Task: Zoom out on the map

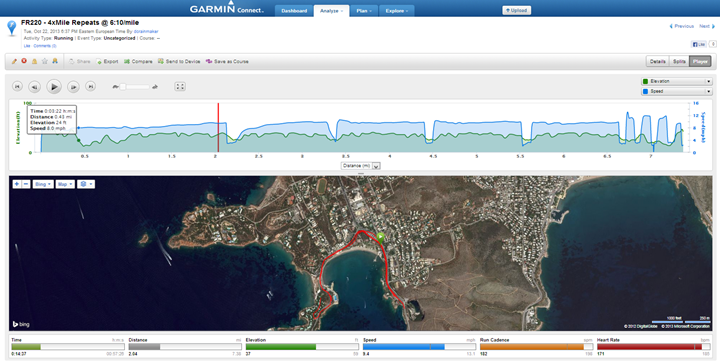Action: (x=26, y=184)
